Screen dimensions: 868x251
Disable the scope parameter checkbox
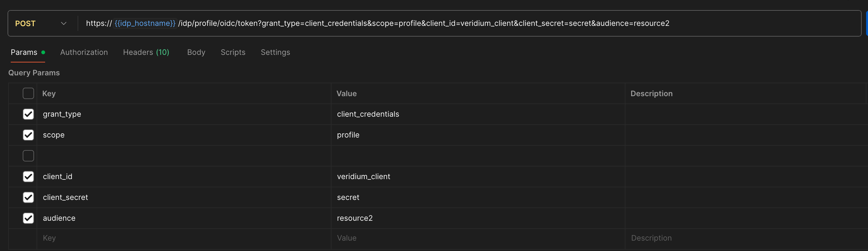click(28, 135)
